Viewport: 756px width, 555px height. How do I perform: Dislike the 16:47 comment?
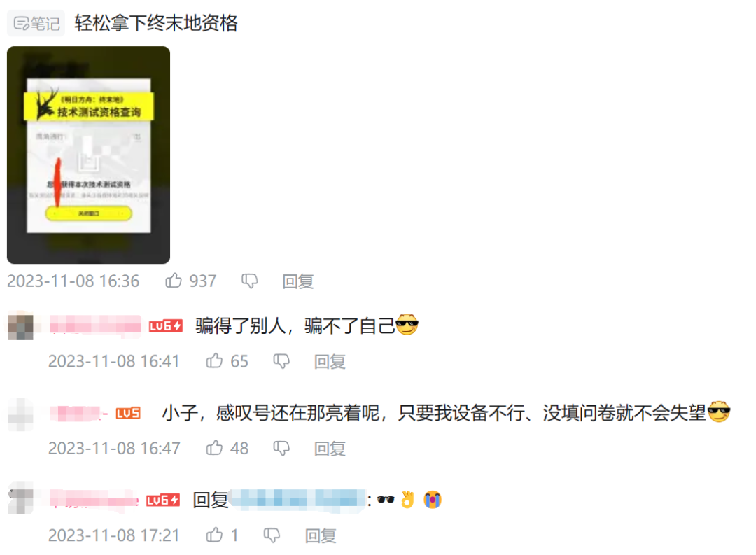coord(281,448)
